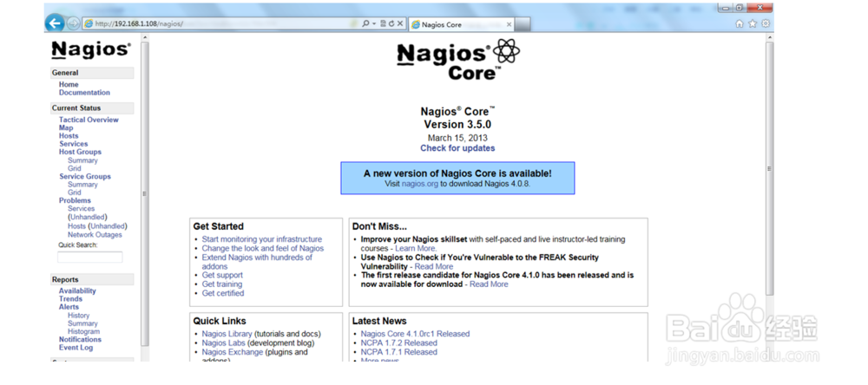
Task: Click the Nagios Core atom logo
Action: [x=458, y=59]
